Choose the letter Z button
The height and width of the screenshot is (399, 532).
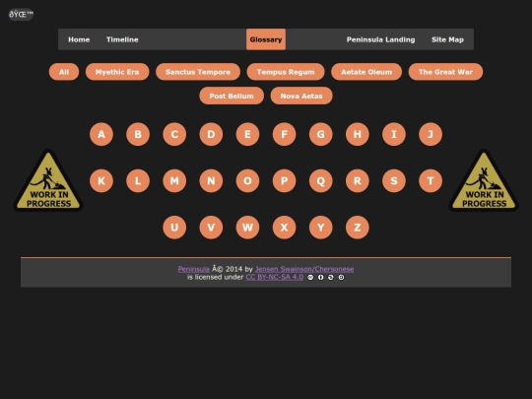[358, 228]
